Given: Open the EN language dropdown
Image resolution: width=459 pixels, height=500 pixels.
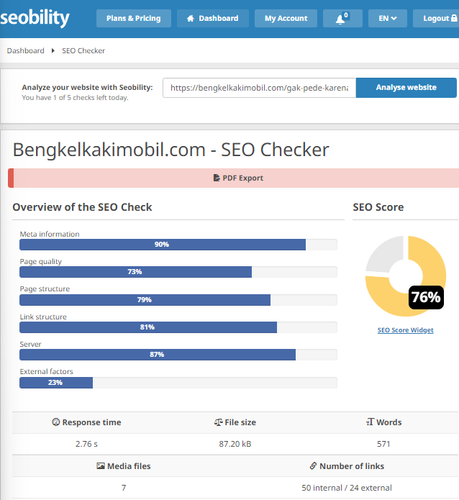Looking at the screenshot, I should coord(387,18).
